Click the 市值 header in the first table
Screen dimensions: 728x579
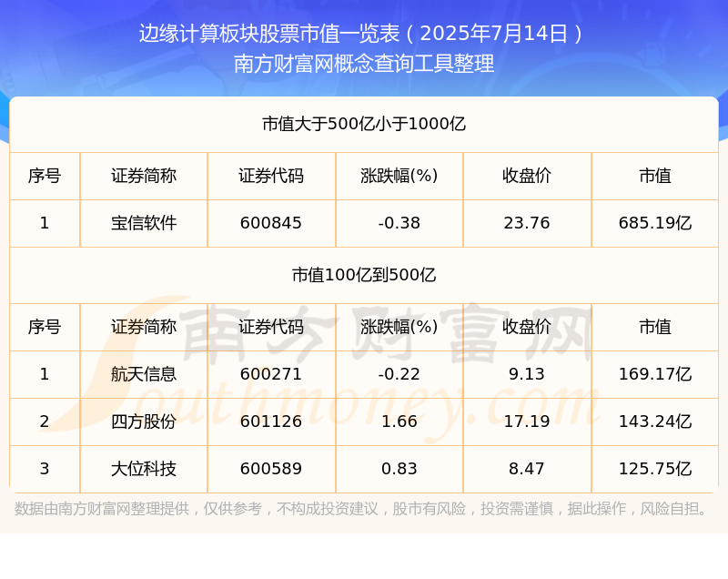pyautogui.click(x=655, y=176)
